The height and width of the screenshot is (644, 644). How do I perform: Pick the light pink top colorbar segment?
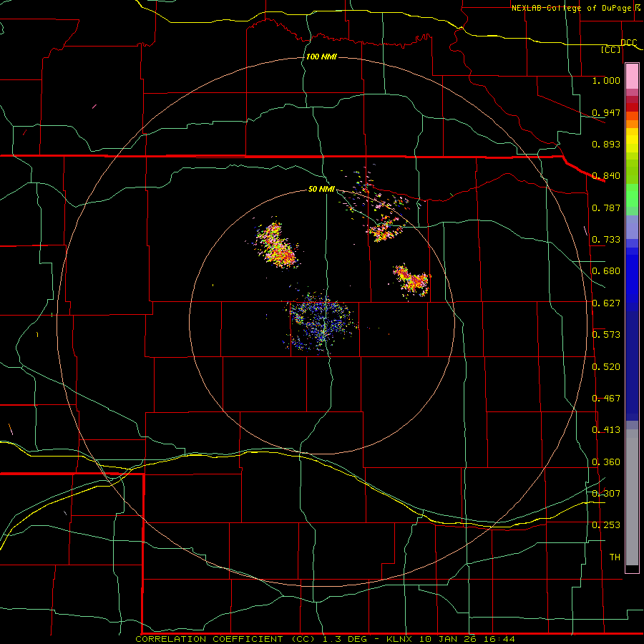point(632,77)
